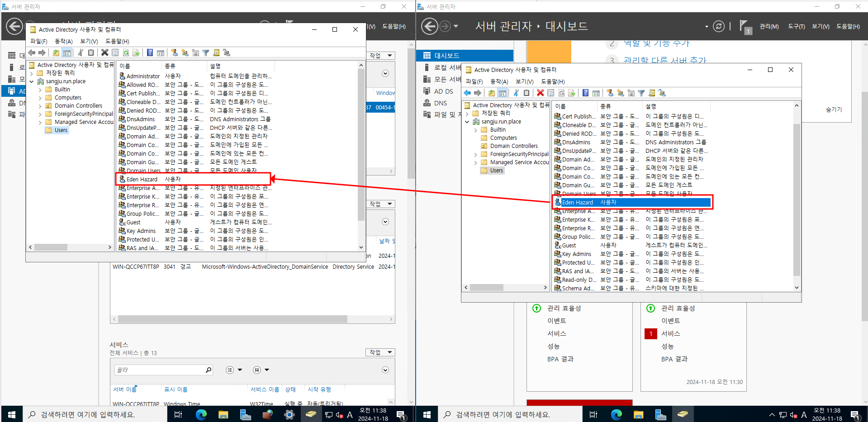Select 대시보드 in right Server Manager sidebar
868x422 pixels.
click(465, 56)
